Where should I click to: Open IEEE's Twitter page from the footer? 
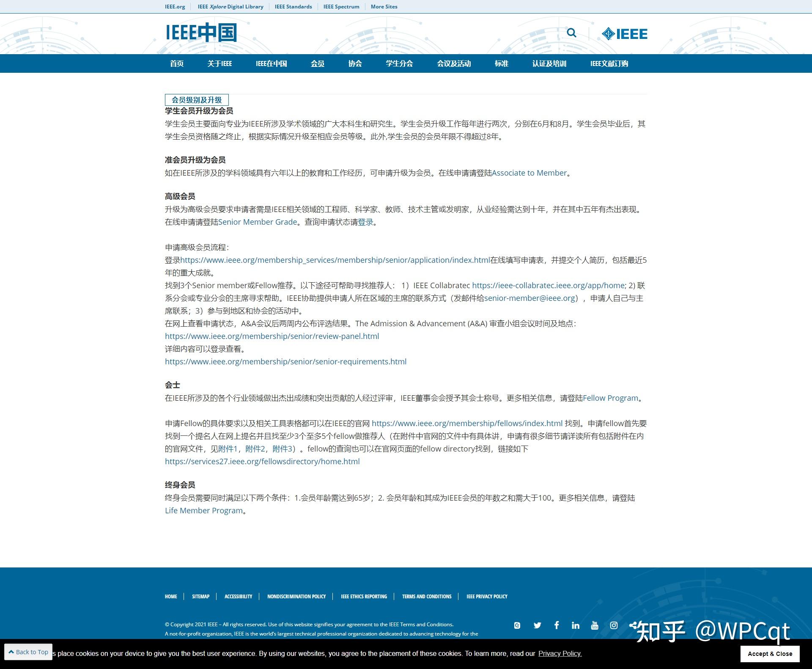click(537, 625)
